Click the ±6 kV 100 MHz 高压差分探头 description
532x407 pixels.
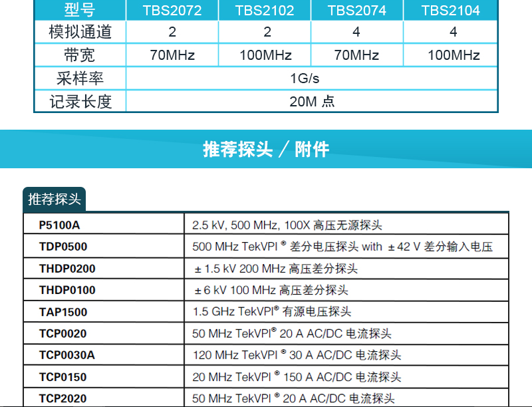click(271, 290)
